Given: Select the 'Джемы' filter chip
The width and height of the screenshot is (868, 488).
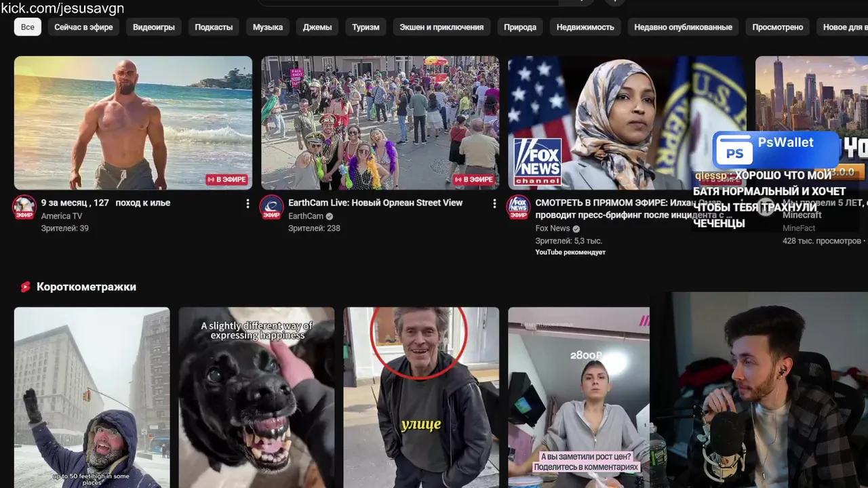Looking at the screenshot, I should (317, 27).
